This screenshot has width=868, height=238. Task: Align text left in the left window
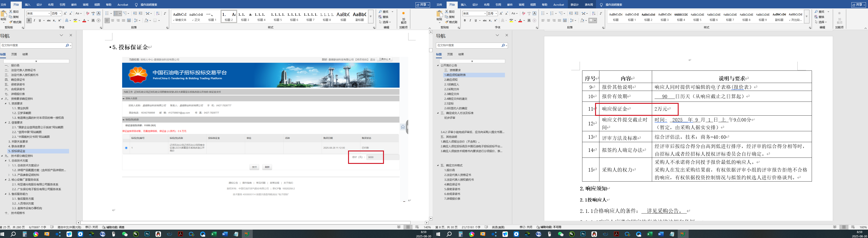click(x=107, y=20)
